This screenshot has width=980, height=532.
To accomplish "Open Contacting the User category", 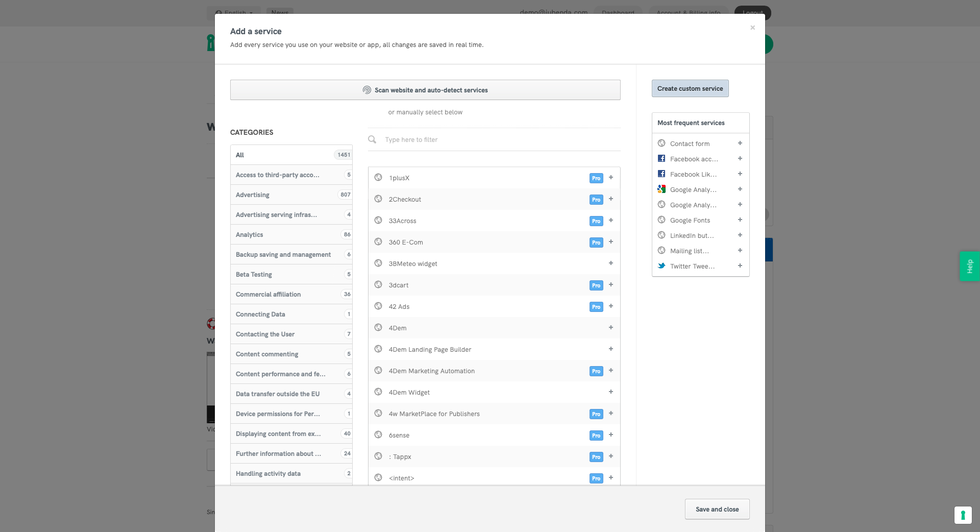I will pos(291,334).
